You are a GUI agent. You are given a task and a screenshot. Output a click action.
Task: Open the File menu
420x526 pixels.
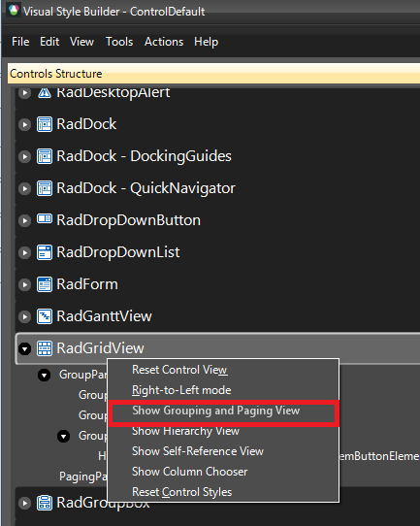[20, 42]
